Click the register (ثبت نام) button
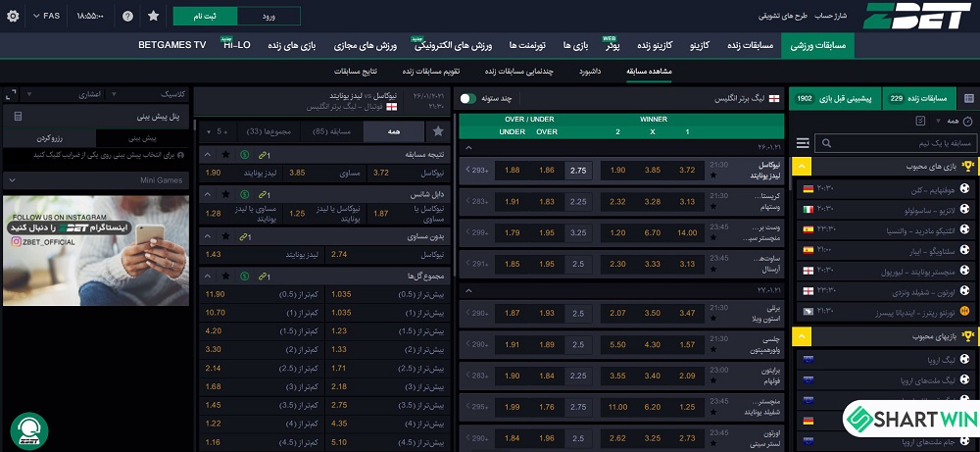This screenshot has width=980, height=452. click(x=204, y=17)
